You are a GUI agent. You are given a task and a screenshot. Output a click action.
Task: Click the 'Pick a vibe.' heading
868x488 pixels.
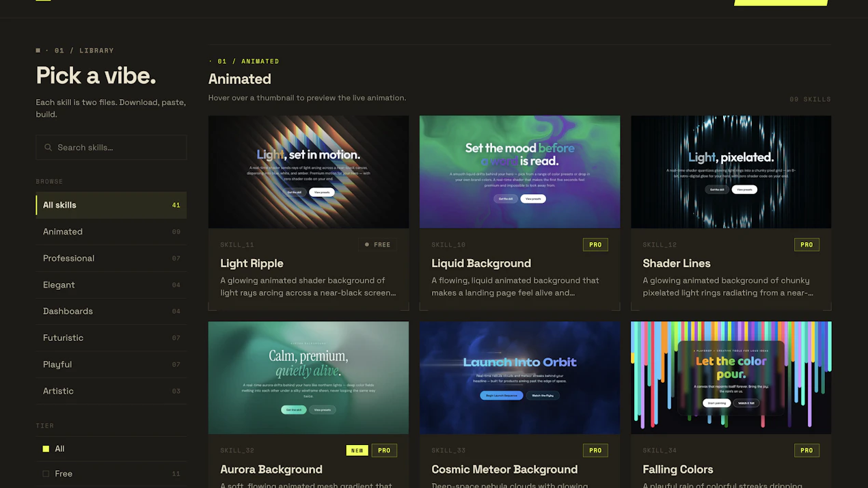click(96, 75)
